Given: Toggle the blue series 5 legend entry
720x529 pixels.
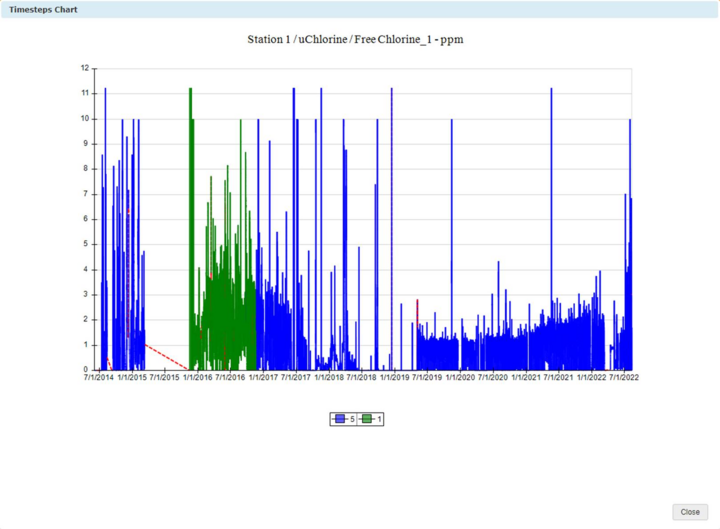Looking at the screenshot, I should click(x=343, y=419).
